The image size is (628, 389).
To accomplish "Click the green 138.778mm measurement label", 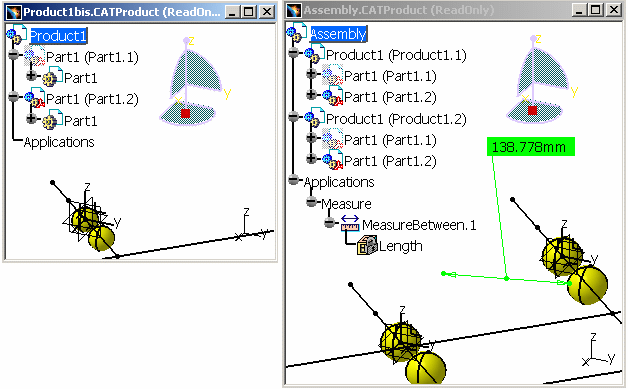I will (x=531, y=147).
